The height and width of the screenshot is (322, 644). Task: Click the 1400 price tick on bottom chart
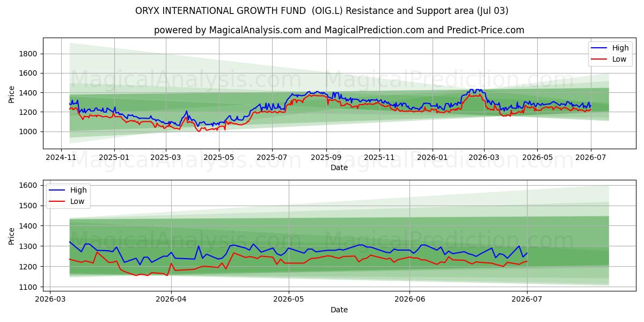click(x=27, y=226)
